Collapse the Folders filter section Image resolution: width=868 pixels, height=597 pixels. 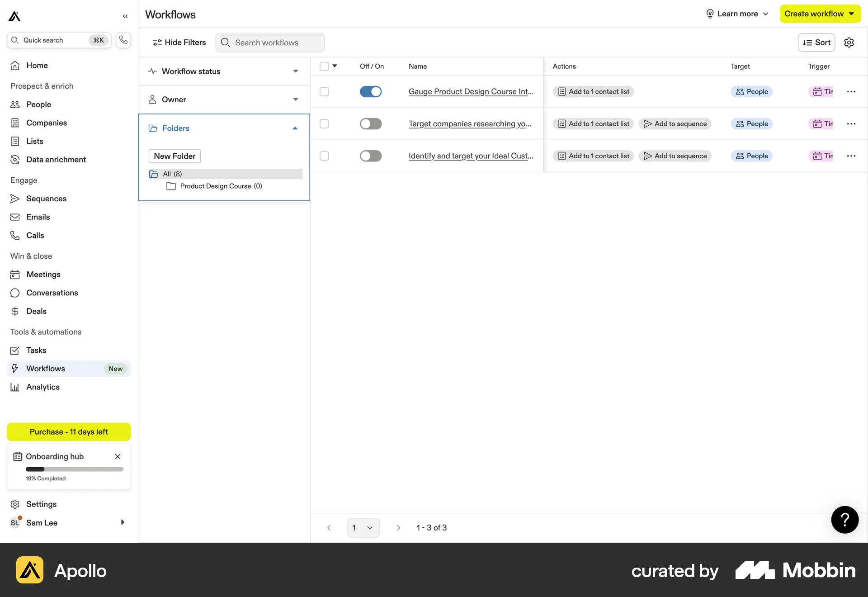[x=295, y=128]
